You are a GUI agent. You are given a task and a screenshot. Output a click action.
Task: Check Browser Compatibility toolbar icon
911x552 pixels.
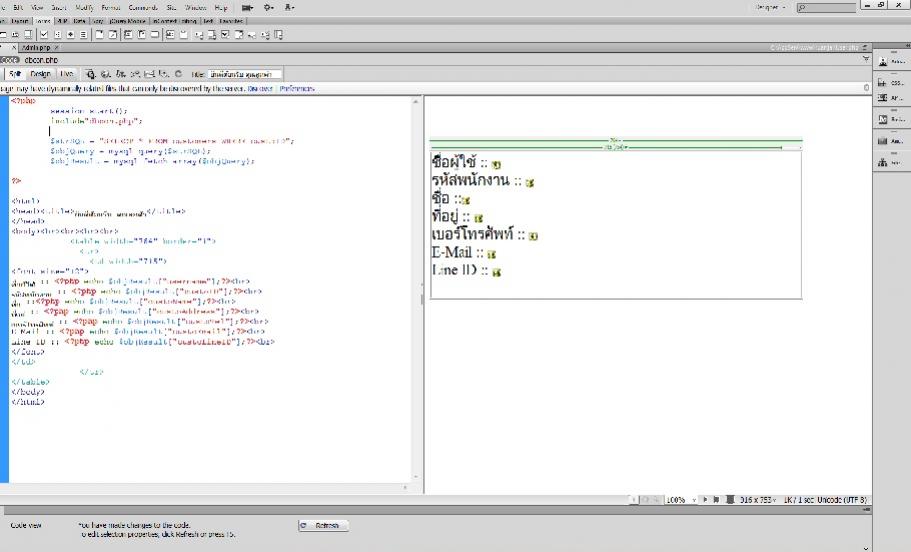point(149,74)
